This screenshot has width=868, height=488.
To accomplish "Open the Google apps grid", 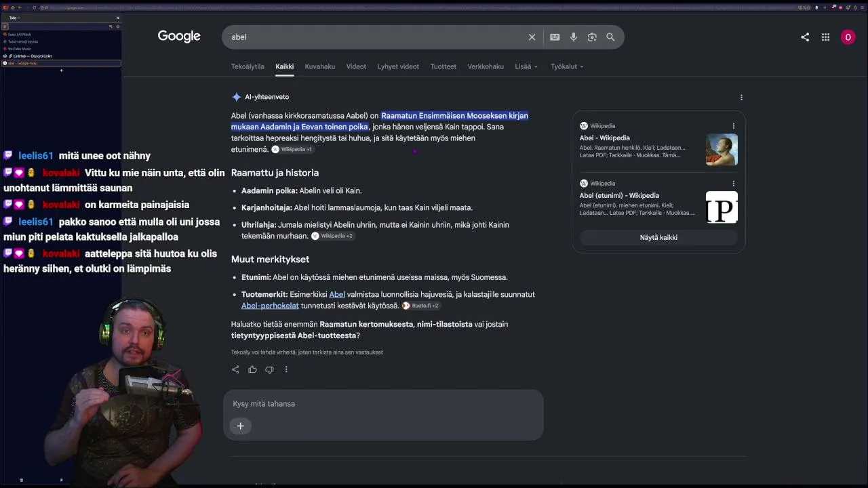I will point(825,37).
